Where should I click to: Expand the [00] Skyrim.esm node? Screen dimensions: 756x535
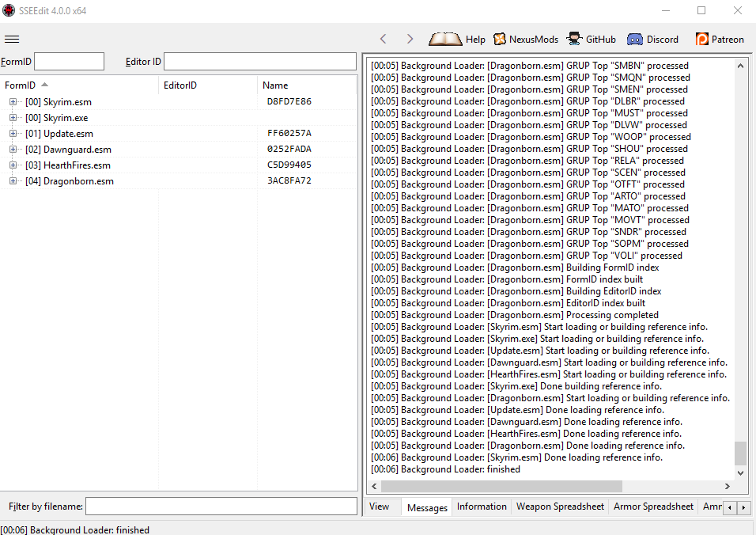pyautogui.click(x=13, y=102)
